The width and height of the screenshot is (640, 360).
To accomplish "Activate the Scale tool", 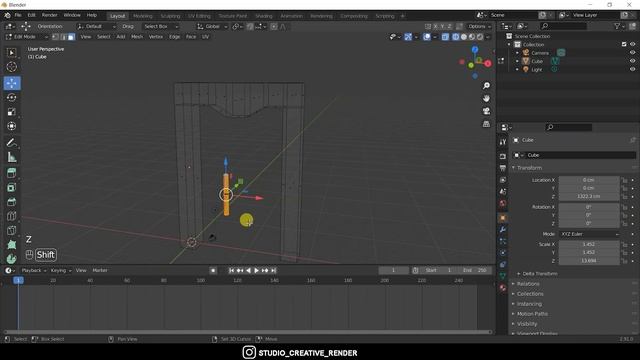I will click(x=11, y=112).
